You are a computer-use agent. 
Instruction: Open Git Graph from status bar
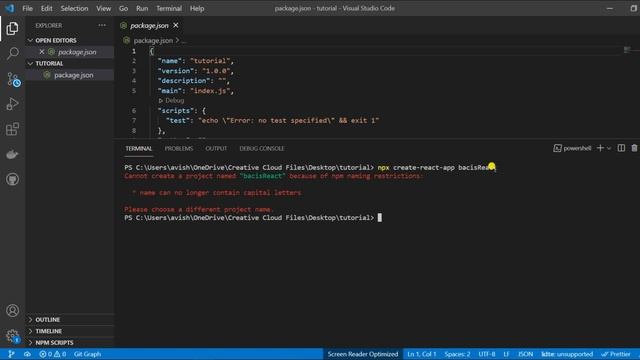87,354
